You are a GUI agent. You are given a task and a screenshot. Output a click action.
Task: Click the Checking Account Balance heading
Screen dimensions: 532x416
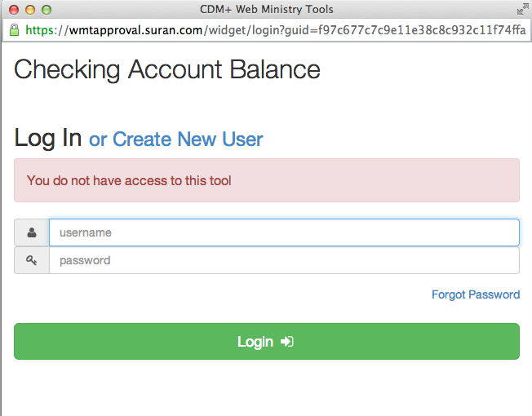pyautogui.click(x=167, y=69)
